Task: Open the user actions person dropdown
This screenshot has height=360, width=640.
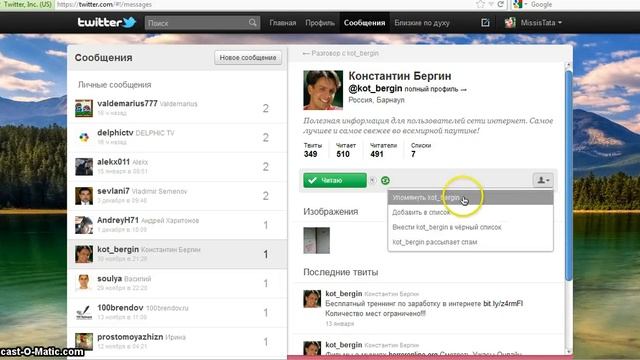Action: point(543,180)
